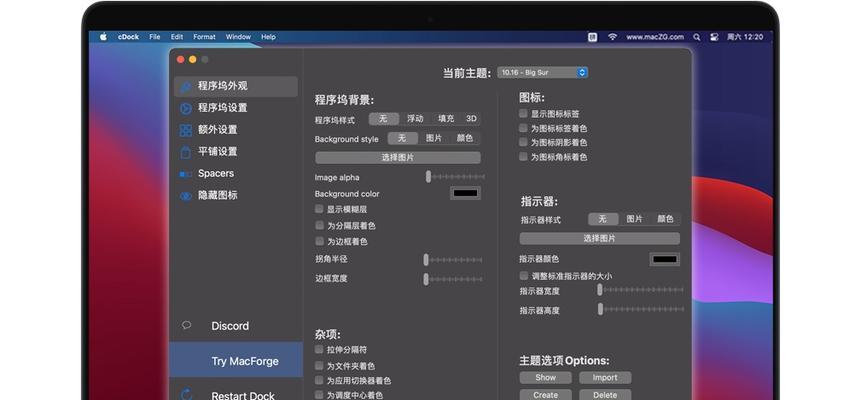Open the Background color swatch

(x=466, y=193)
